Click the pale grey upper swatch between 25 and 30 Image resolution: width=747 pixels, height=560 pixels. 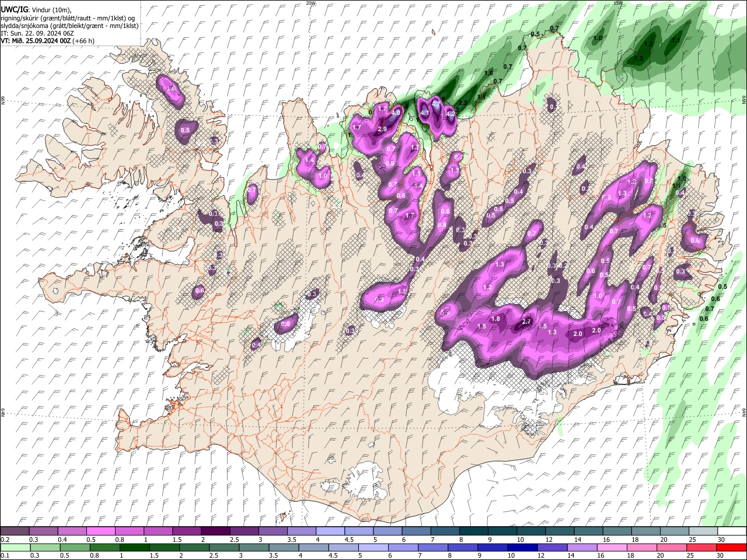[703, 531]
